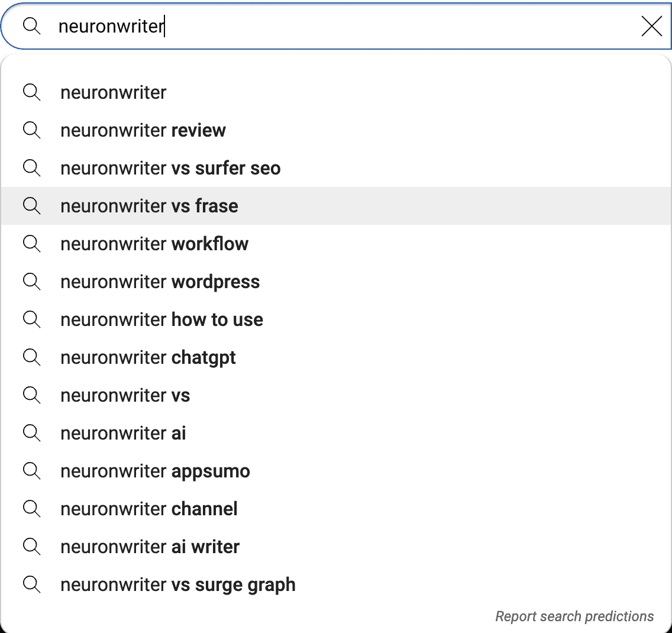Viewport: 672px width, 633px height.
Task: Select the "neuronwriter ai writer" suggestion
Action: (150, 547)
